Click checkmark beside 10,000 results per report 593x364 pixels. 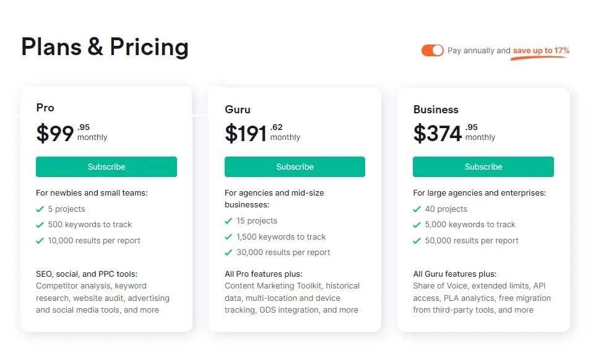[x=40, y=241]
